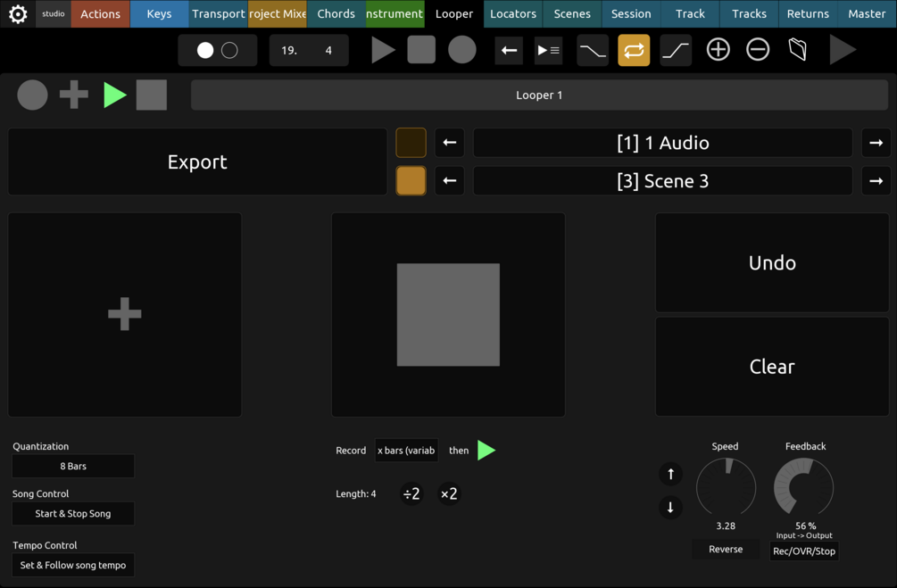897x588 pixels.
Task: Click the [1] 1 Audio track field
Action: [662, 143]
